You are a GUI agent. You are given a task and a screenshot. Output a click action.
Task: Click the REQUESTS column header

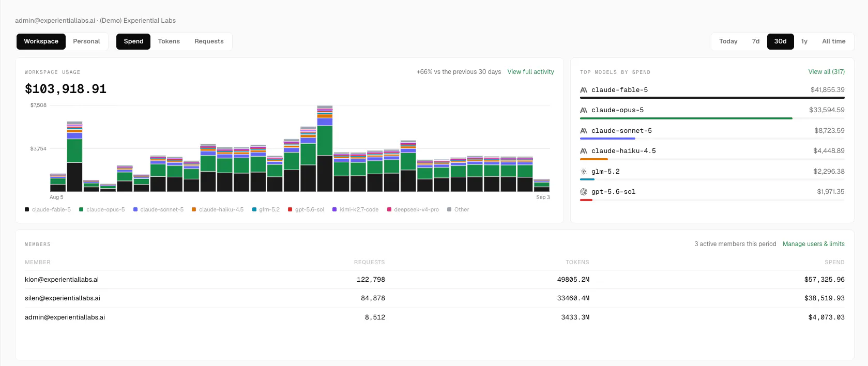[x=369, y=263]
